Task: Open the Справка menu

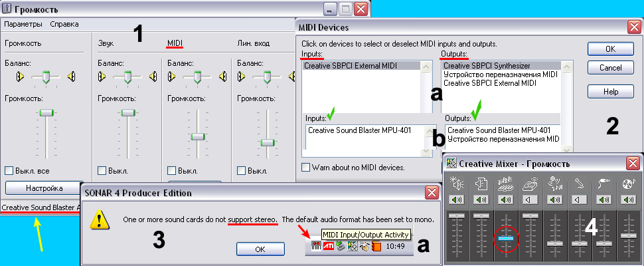Action: coord(64,24)
